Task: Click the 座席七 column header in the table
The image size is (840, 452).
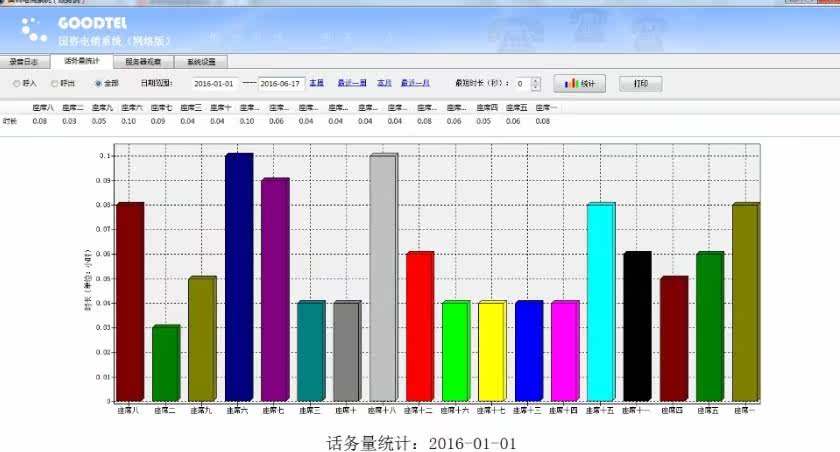Action: 161,108
